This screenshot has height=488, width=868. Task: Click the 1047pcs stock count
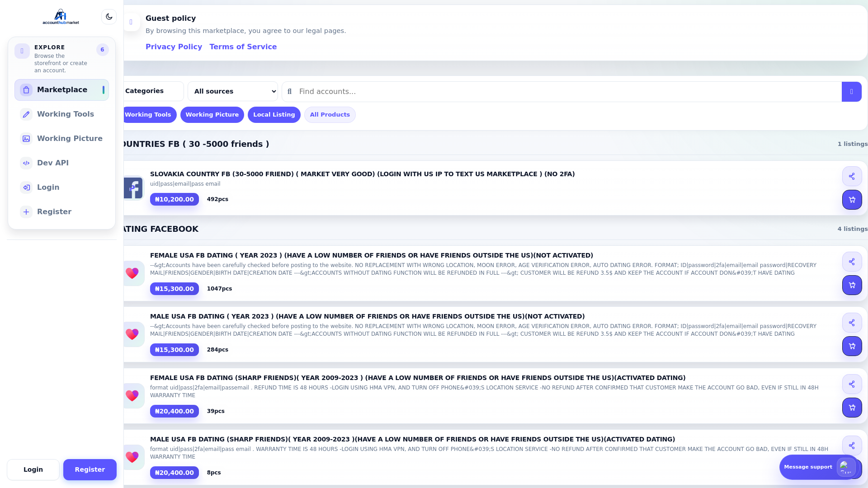219,289
